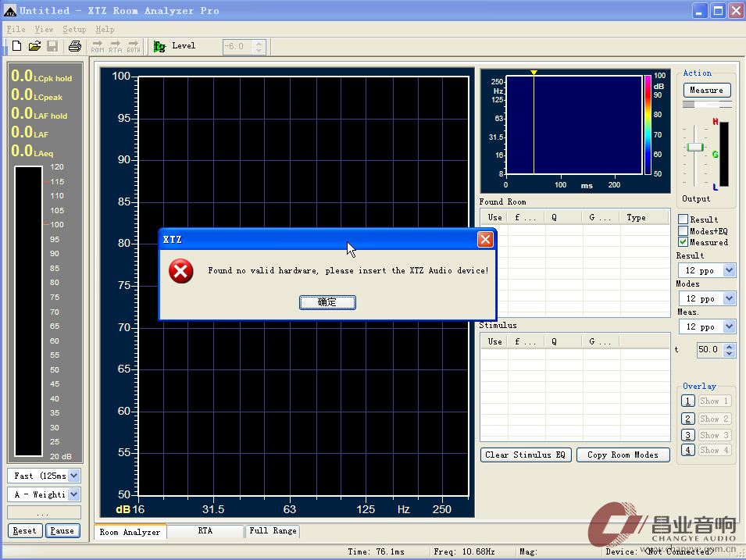Decrease the t value with down arrow
Viewport: 746px width, 560px height.
[730, 353]
